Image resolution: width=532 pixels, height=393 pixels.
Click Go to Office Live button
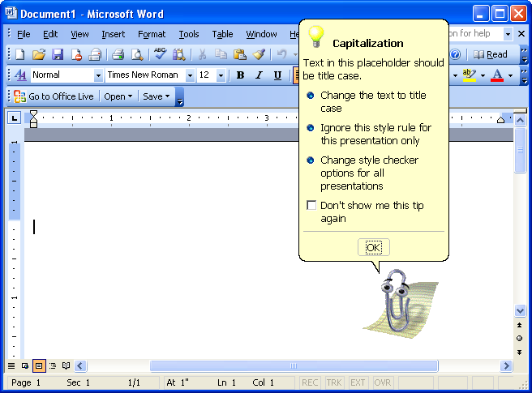[x=54, y=96]
